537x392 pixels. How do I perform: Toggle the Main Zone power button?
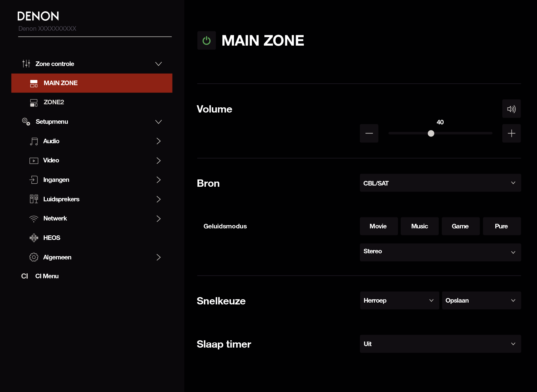pos(206,40)
